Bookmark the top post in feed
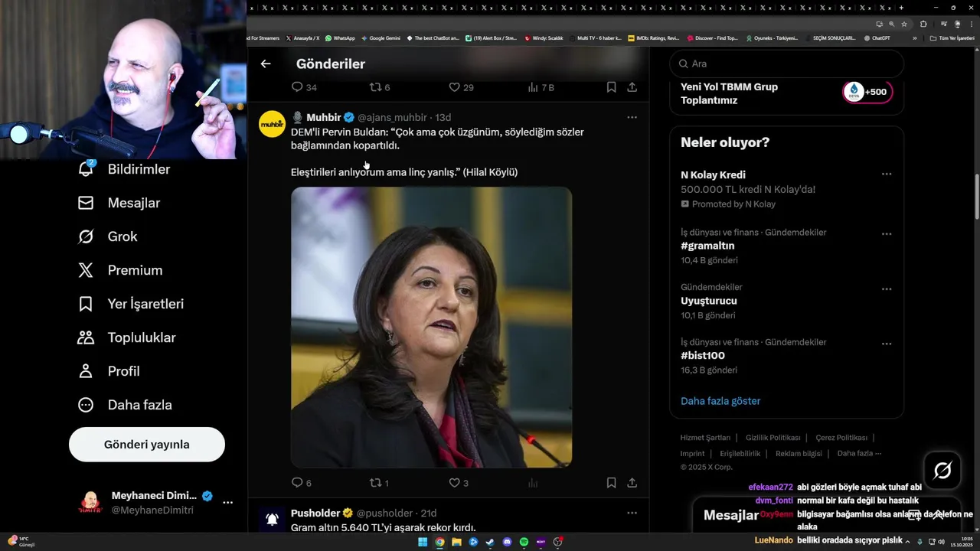 [x=611, y=87]
